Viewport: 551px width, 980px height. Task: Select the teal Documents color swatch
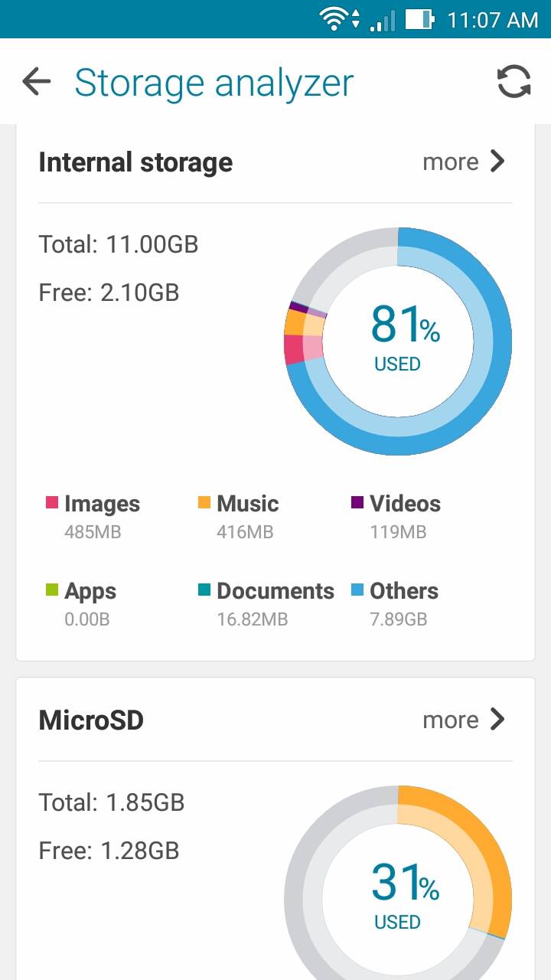204,590
